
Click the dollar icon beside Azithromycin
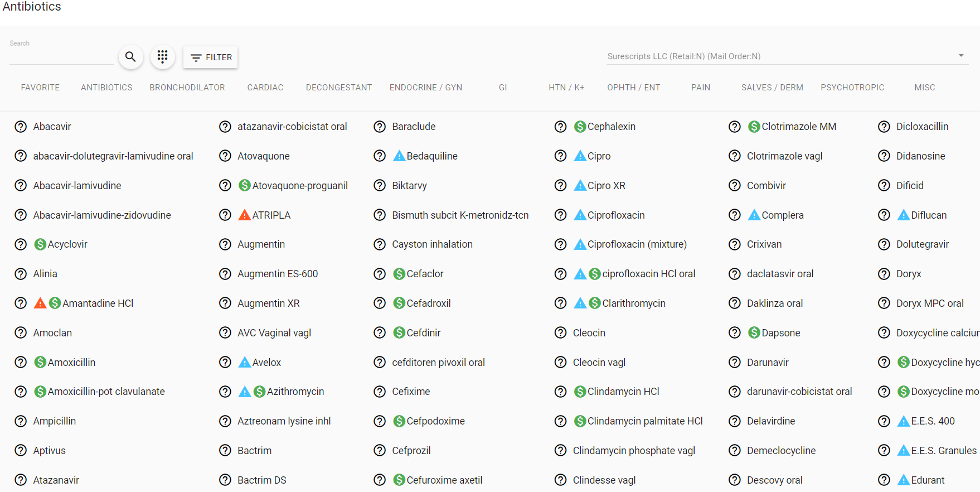259,392
